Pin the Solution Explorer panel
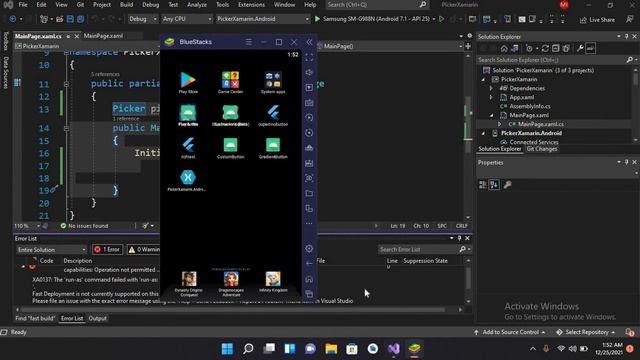 tap(627, 37)
